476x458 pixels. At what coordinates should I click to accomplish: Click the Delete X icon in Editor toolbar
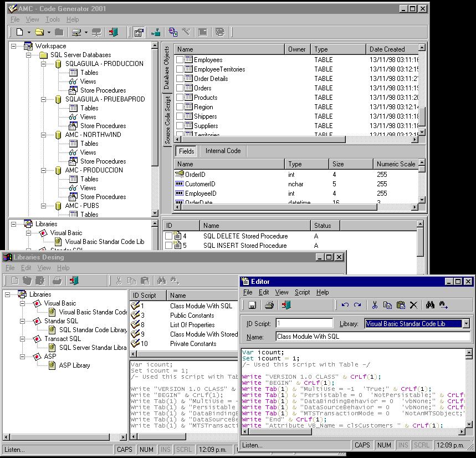[413, 305]
